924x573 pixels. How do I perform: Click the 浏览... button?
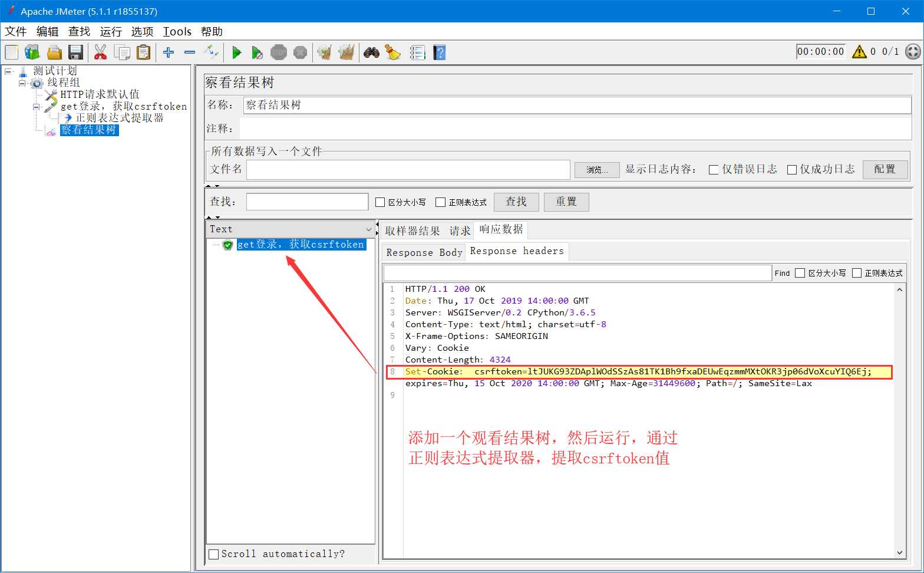tap(597, 170)
